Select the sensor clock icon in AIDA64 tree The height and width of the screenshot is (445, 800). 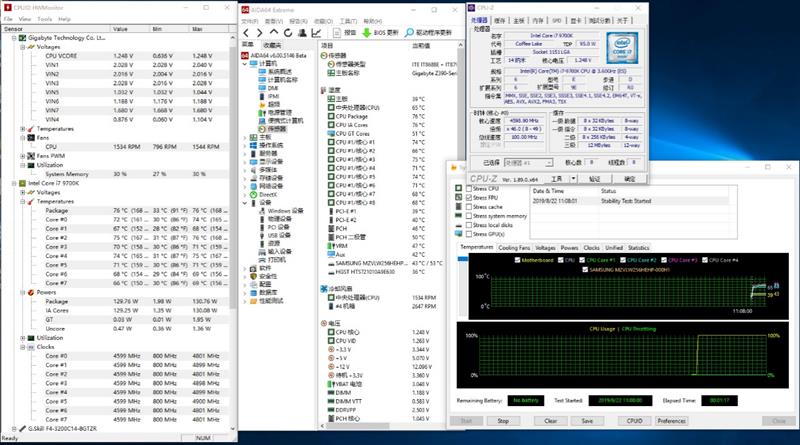coord(262,129)
